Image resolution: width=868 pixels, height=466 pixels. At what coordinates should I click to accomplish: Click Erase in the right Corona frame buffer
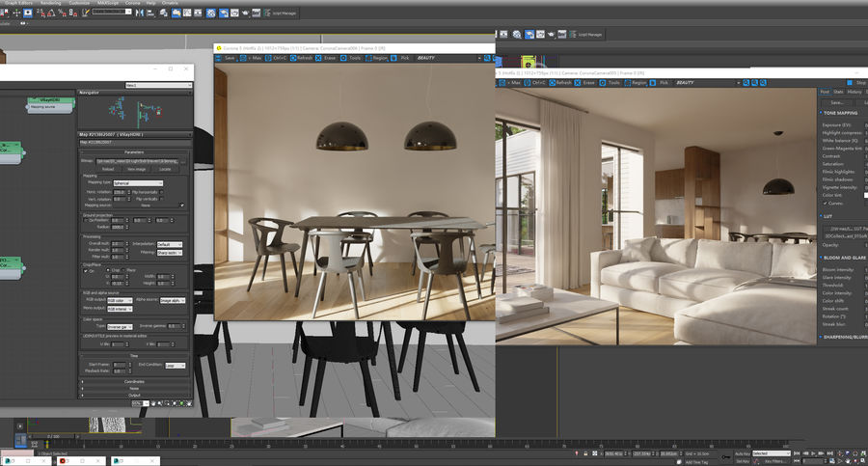tap(584, 83)
